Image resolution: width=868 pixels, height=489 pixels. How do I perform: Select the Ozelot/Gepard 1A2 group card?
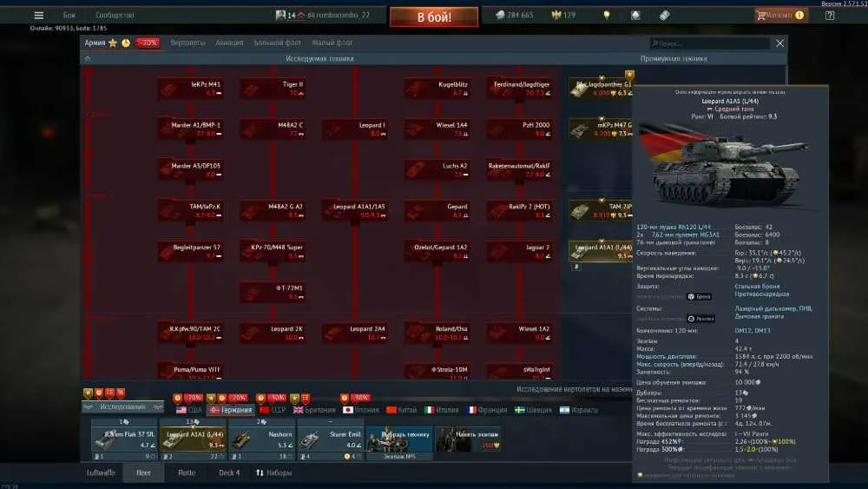[437, 251]
